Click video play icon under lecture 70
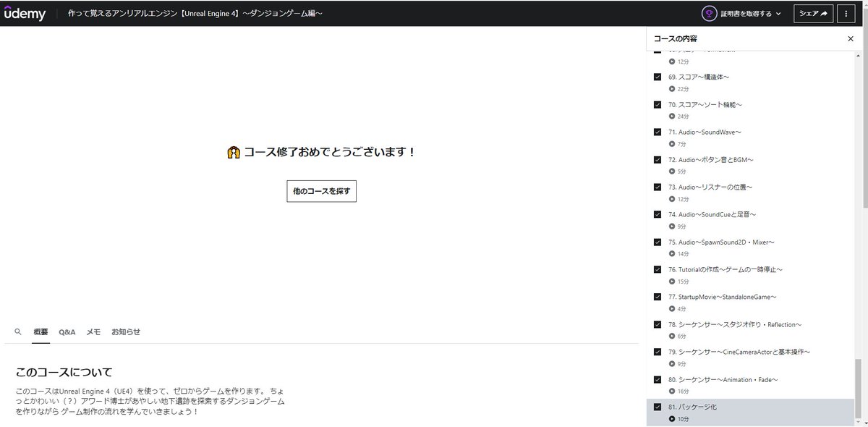The width and height of the screenshot is (868, 427). (672, 117)
